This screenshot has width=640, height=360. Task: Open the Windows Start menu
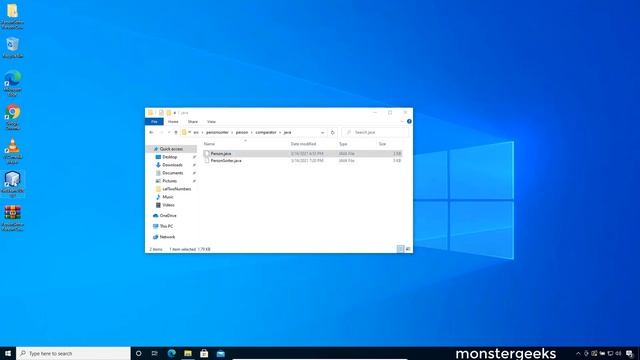coord(8,353)
